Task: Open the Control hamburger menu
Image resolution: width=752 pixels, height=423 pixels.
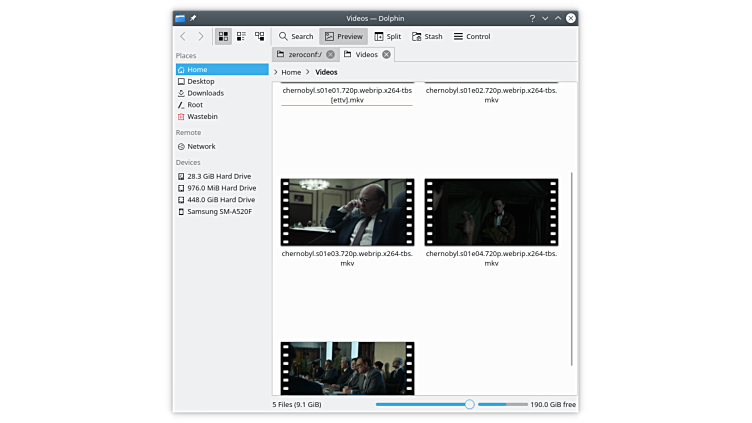Action: (458, 36)
